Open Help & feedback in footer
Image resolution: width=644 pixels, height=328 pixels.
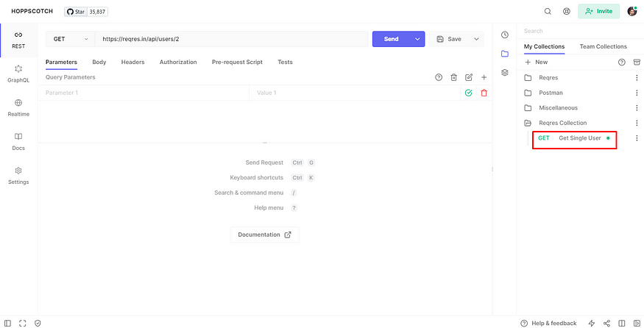click(x=549, y=324)
